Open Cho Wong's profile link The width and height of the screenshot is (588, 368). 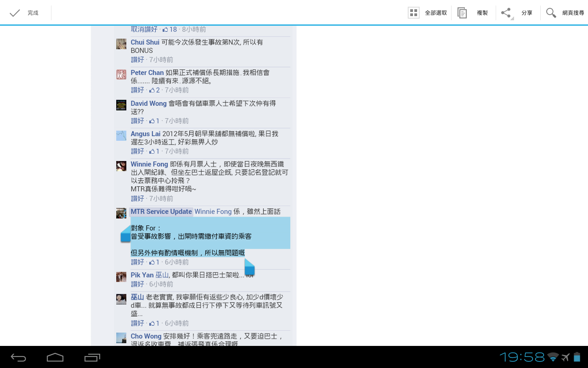pos(146,336)
